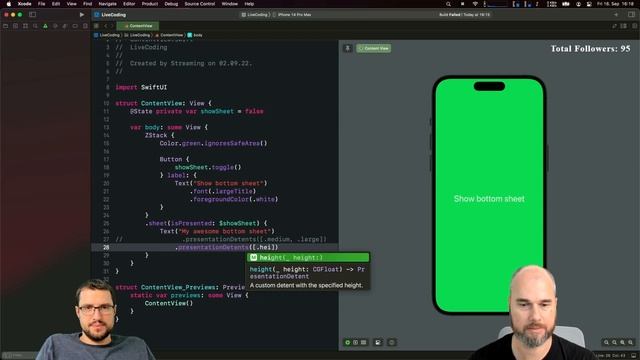Viewport: 640px width, 360px height.
Task: Open the Product menu
Action: tap(150, 4)
